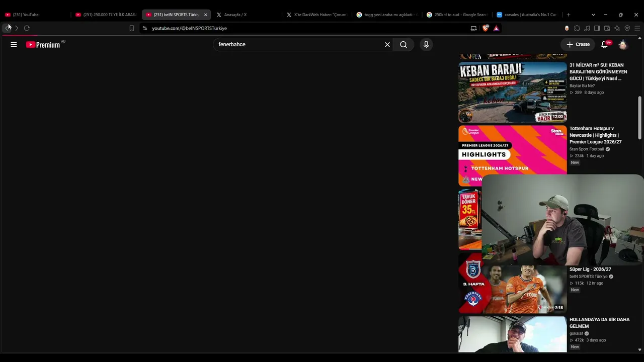Switch to the (251) YouTube tab

point(35,15)
